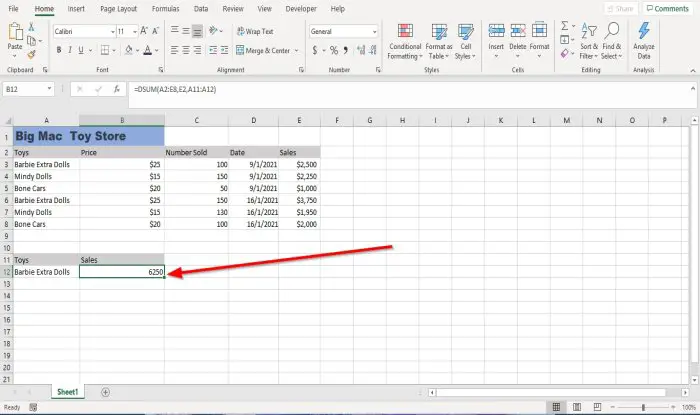Collapse the ribbon with chevron arrow

point(692,71)
